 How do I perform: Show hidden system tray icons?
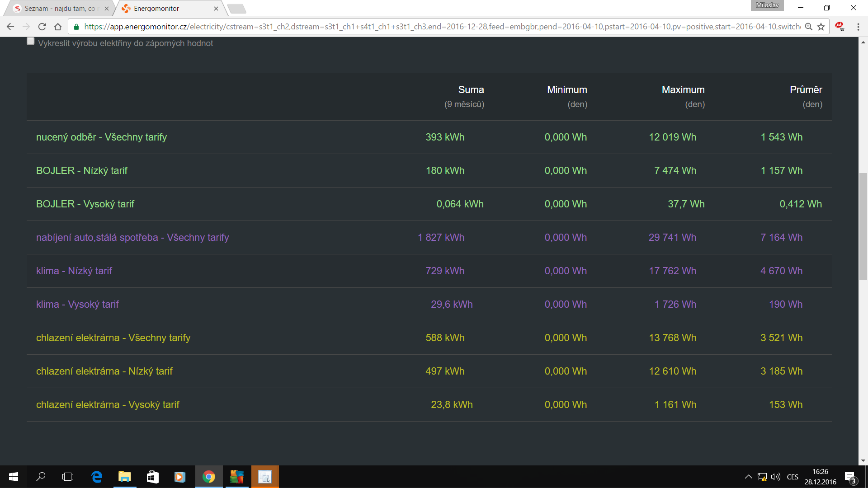(748, 477)
